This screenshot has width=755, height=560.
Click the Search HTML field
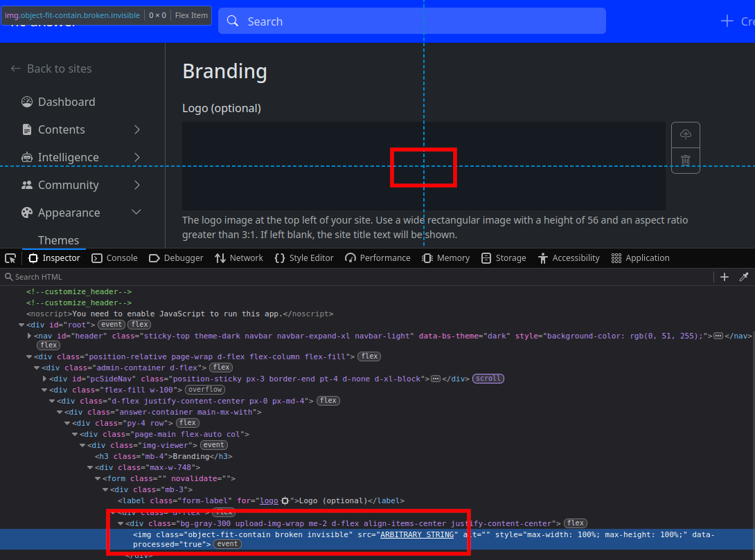click(x=356, y=277)
